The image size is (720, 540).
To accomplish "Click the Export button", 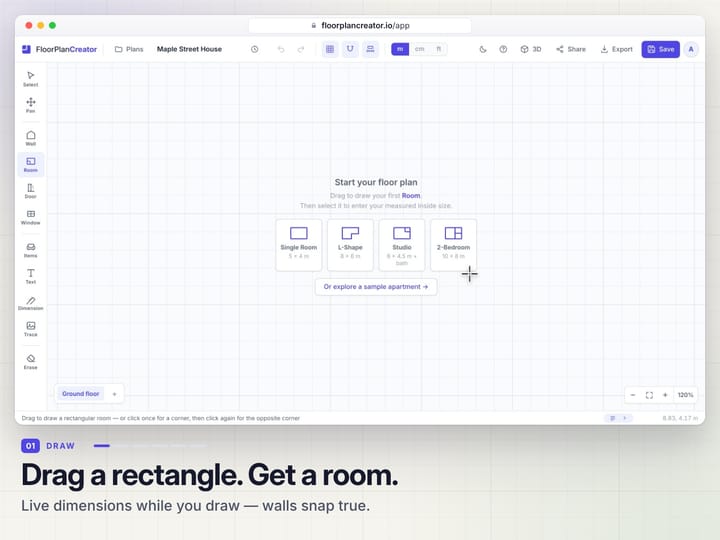I will [617, 49].
